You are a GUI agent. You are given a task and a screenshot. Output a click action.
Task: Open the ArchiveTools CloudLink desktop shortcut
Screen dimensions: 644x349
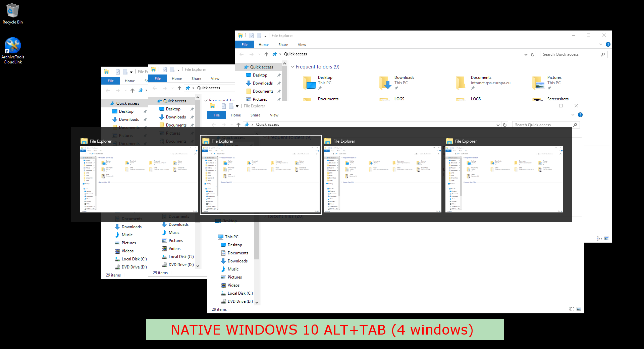(12, 46)
